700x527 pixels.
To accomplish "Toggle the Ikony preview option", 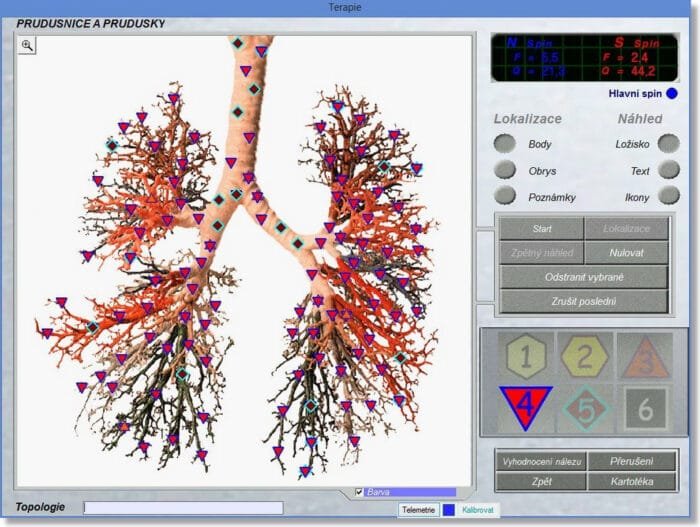I will pos(669,196).
